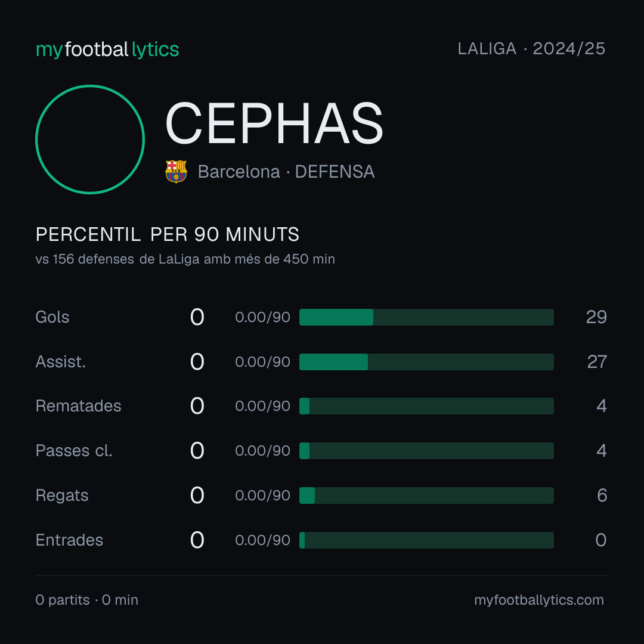Open the myfootballytics.com link in footer

539,600
